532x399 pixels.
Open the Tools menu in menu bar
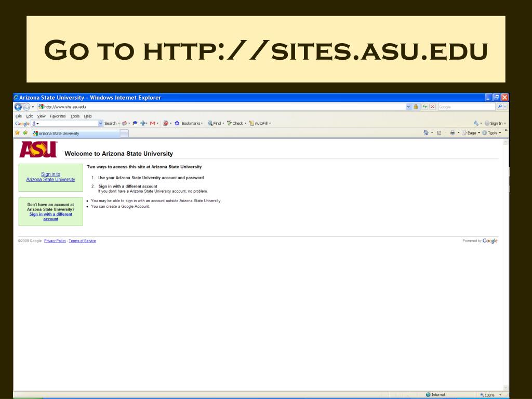point(75,116)
